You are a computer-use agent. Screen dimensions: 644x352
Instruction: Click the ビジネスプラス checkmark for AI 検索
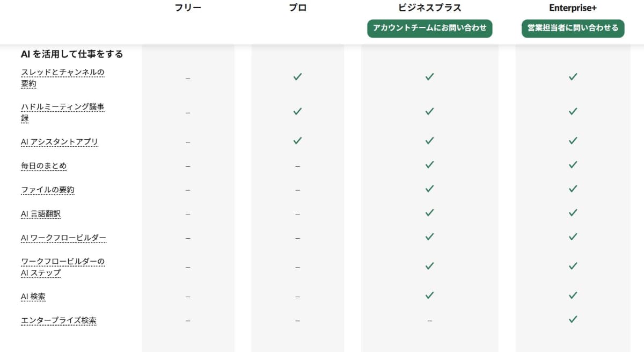pos(429,295)
